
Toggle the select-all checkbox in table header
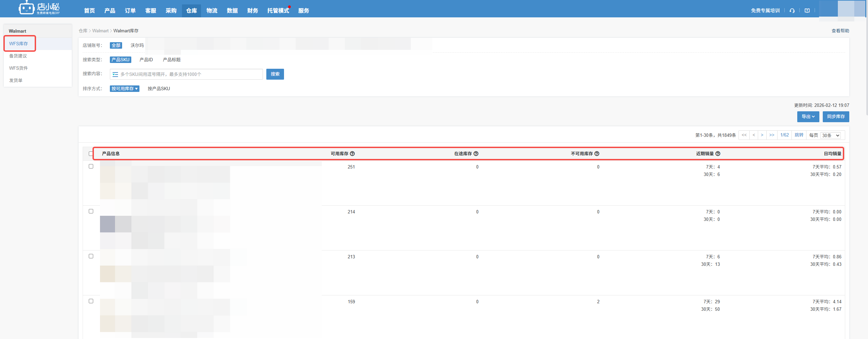[91, 154]
